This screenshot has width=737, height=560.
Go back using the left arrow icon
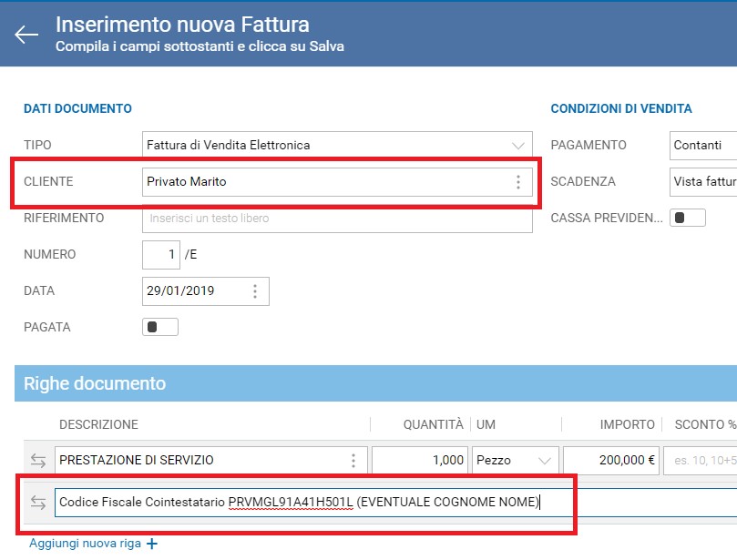pyautogui.click(x=26, y=35)
